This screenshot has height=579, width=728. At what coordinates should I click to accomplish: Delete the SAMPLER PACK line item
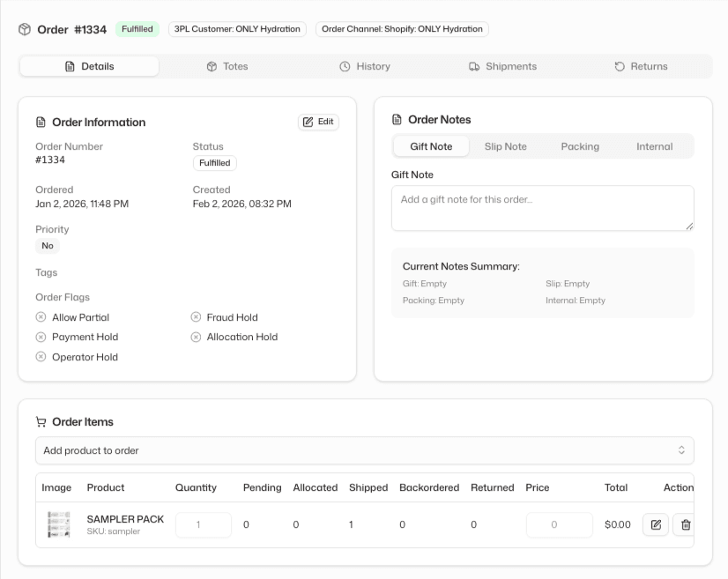pos(686,524)
